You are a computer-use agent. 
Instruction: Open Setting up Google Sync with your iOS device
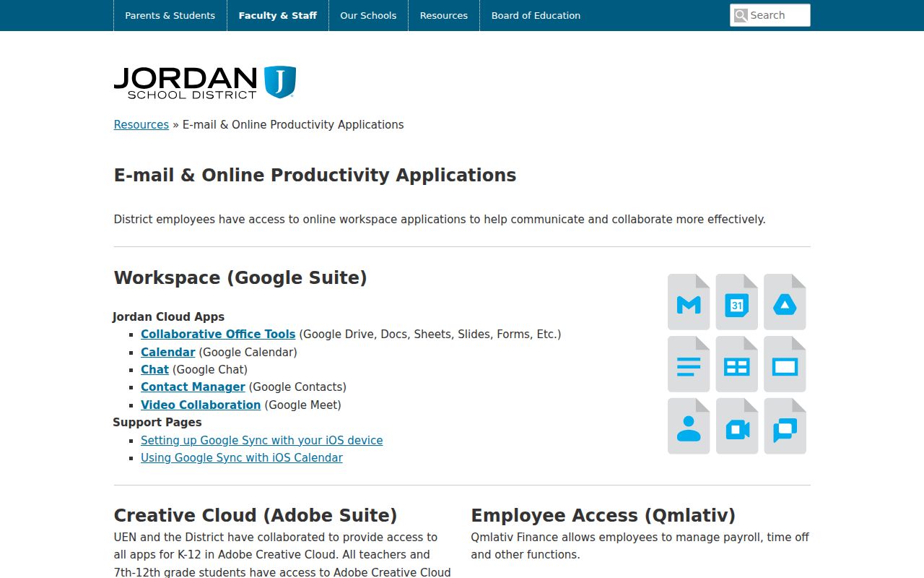click(x=262, y=440)
